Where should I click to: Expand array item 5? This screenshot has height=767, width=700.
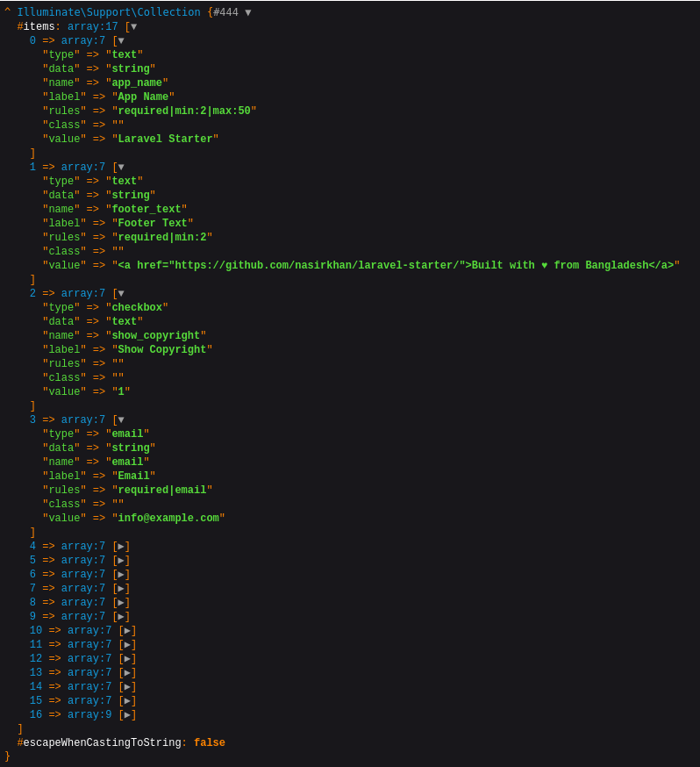point(121,561)
